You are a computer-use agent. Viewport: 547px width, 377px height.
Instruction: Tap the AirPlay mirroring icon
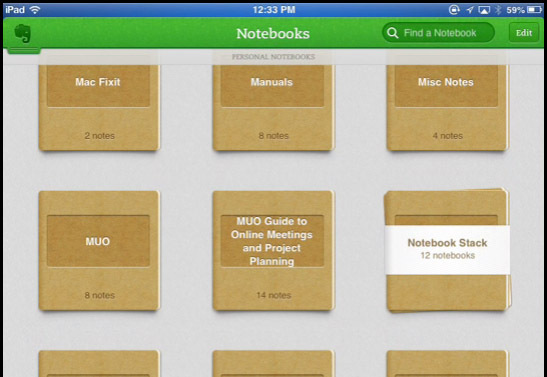click(x=484, y=10)
